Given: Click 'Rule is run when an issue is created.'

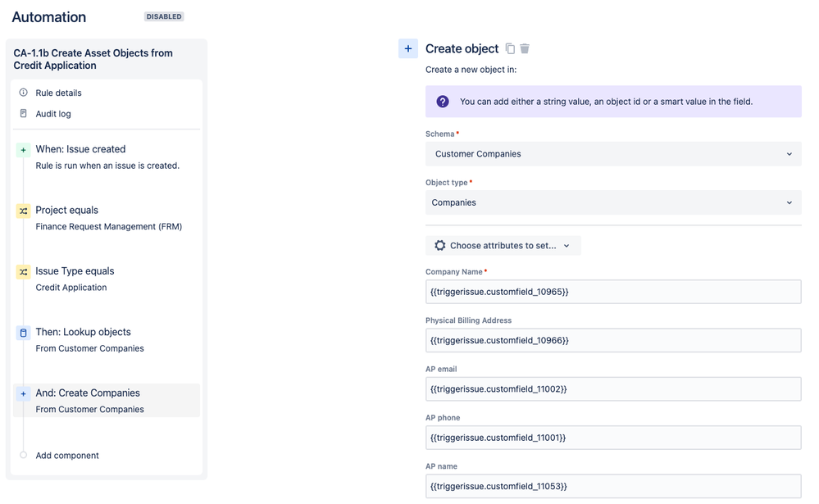Looking at the screenshot, I should pyautogui.click(x=107, y=166).
